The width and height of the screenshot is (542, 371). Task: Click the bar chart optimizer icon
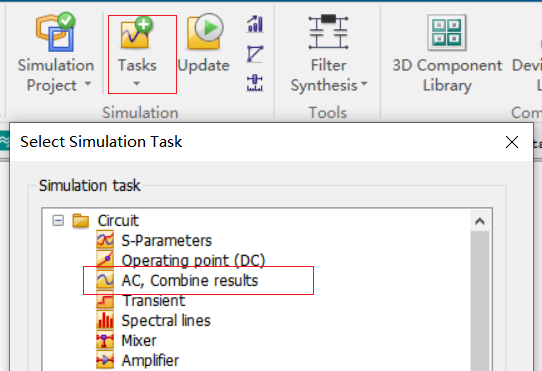tap(255, 24)
